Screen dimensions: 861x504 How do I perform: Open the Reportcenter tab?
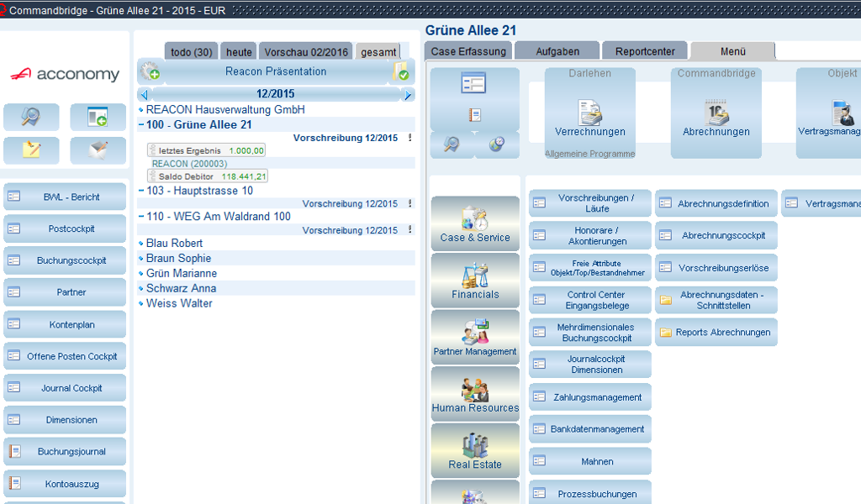coord(644,51)
